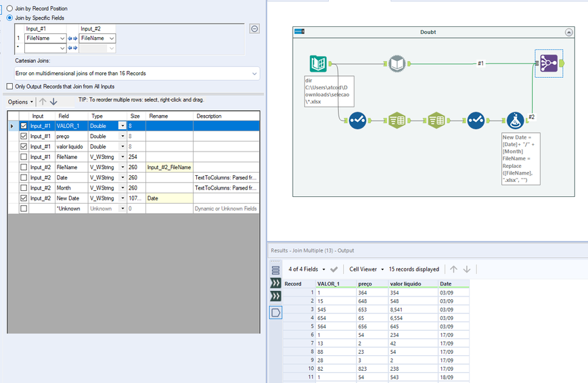The height and width of the screenshot is (383, 588).
Task: Click the move-down arrow beside Options
Action: [x=53, y=102]
